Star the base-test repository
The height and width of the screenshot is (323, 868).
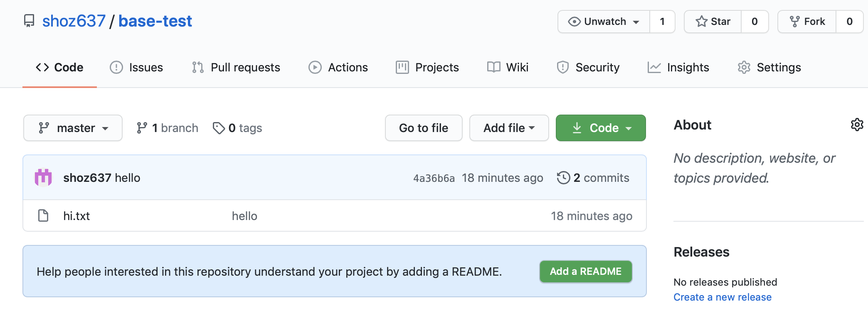click(x=713, y=22)
